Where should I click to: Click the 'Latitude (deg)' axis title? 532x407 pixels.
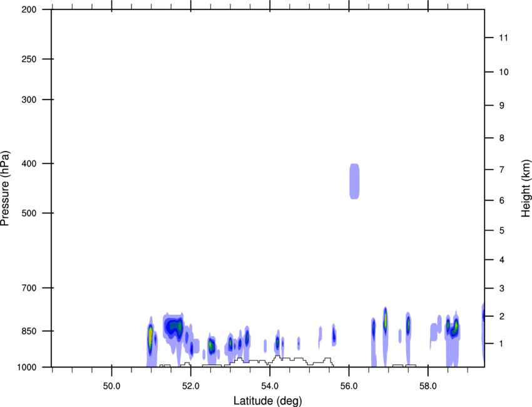click(267, 401)
